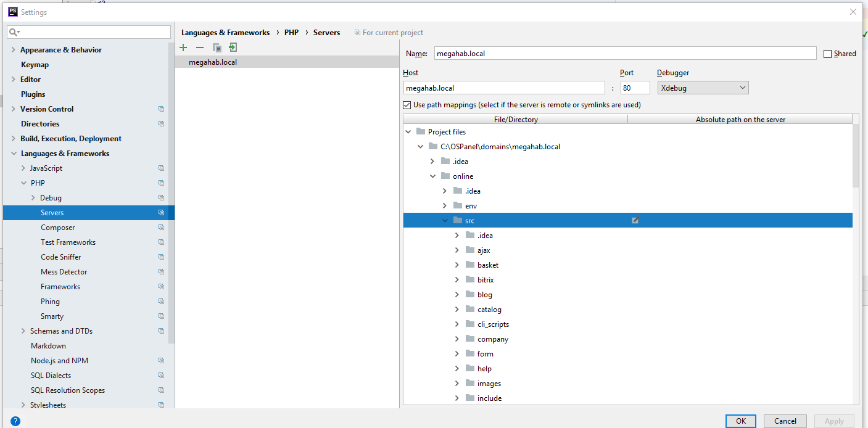Click the green Add server plus icon
The image size is (868, 428).
point(183,47)
